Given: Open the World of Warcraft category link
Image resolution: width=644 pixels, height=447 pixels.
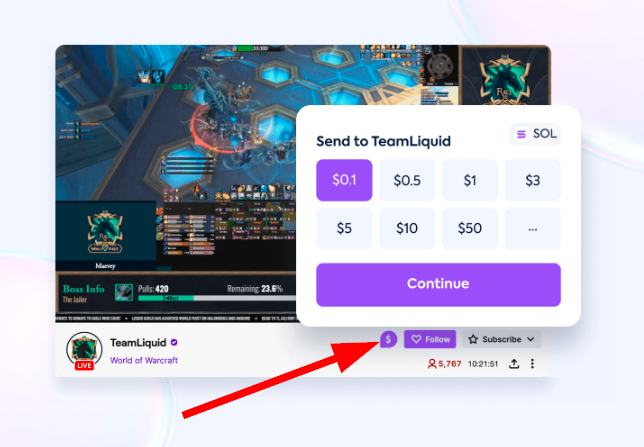Looking at the screenshot, I should pyautogui.click(x=144, y=360).
